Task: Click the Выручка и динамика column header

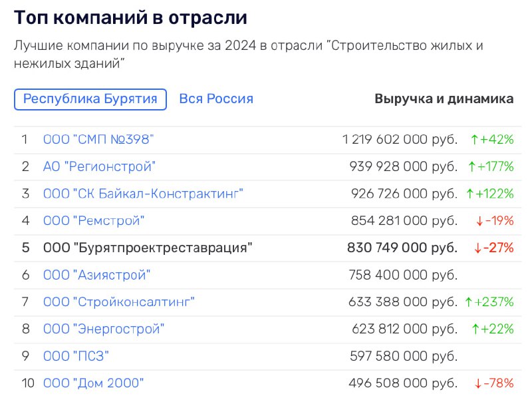Action: pos(444,99)
